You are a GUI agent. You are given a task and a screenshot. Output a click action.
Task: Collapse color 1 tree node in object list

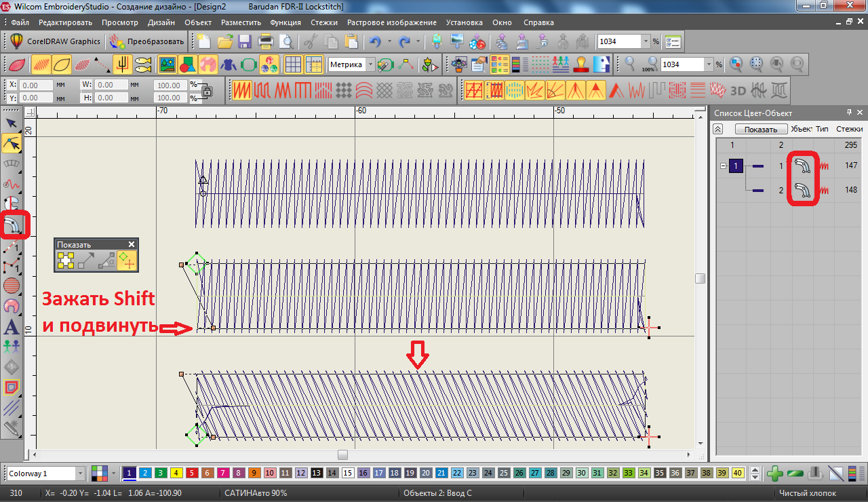[x=724, y=166]
